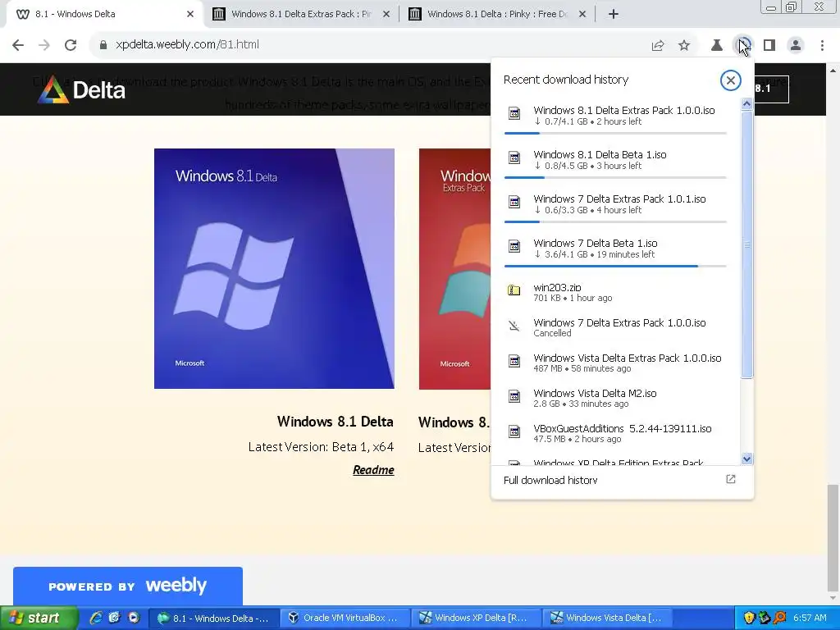Click ISO icon of Windows 8.1 Delta Beta 1 download
The height and width of the screenshot is (630, 840).
(514, 157)
